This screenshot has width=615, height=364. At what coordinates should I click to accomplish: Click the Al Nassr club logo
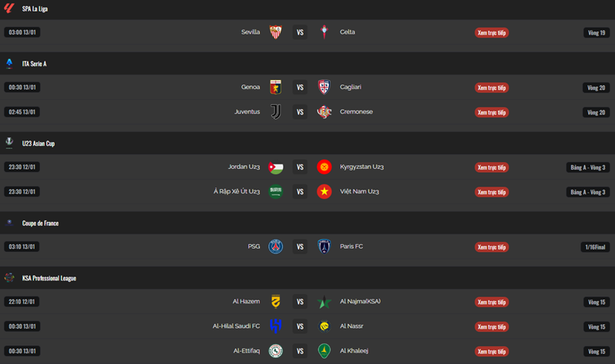pyautogui.click(x=324, y=326)
